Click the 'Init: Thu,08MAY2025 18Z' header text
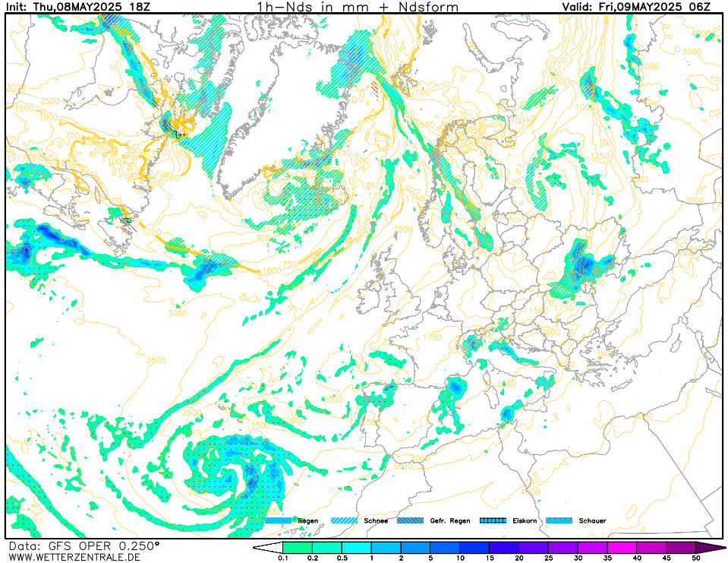 tap(78, 7)
